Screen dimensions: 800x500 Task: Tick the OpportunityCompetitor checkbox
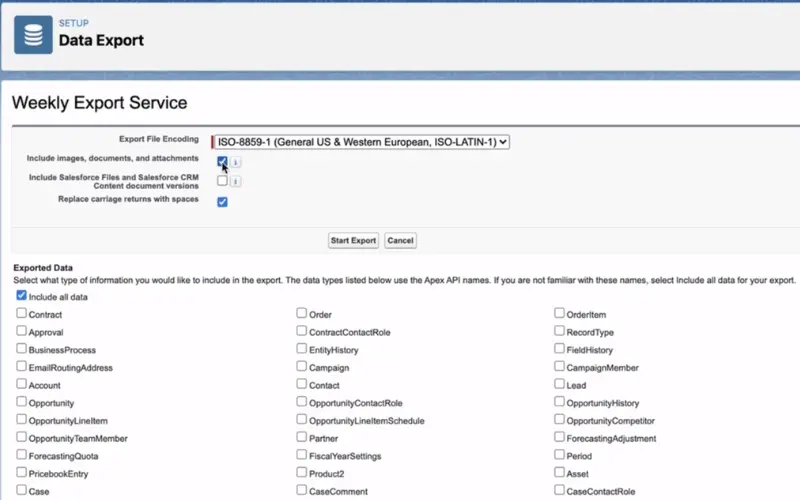pos(559,419)
